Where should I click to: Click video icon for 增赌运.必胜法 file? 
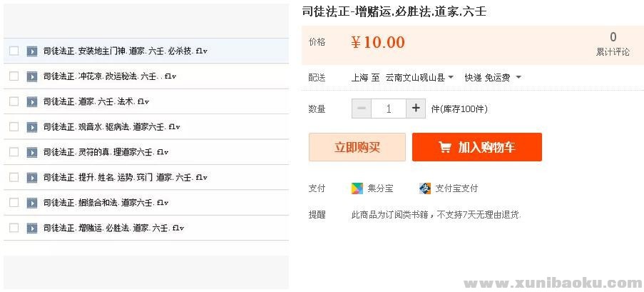[x=32, y=228]
